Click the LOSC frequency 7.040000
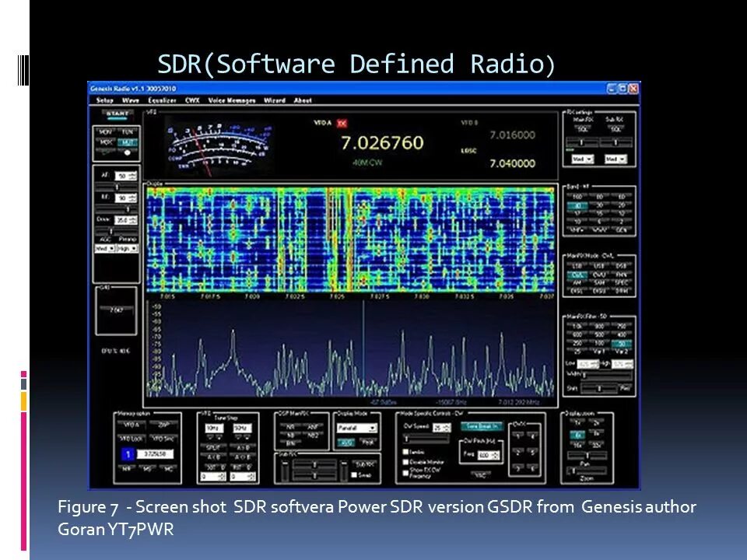747x560 pixels. click(x=513, y=163)
